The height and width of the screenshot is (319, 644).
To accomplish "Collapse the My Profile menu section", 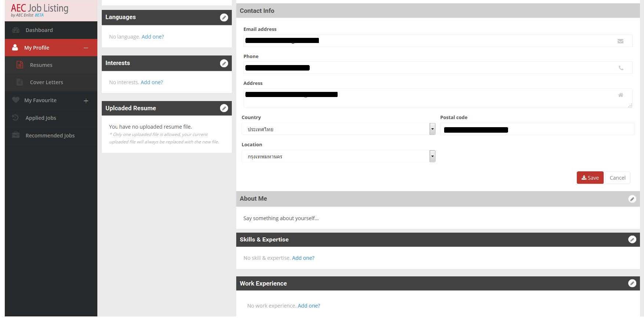I will 86,48.
